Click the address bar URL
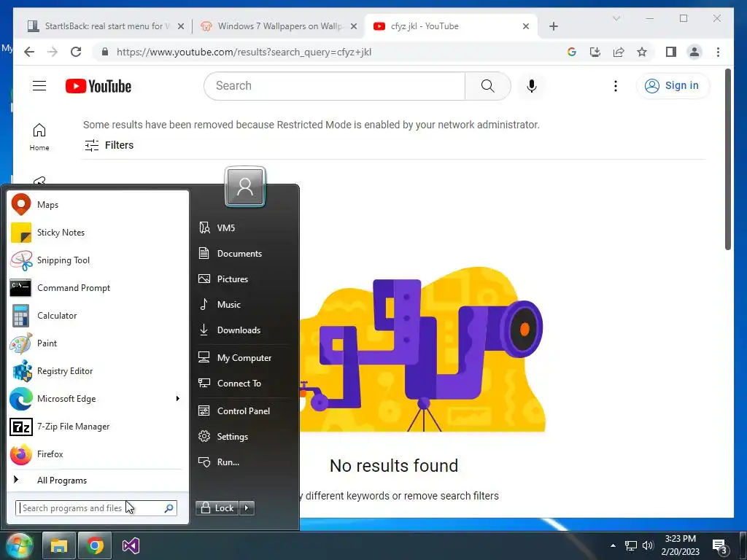This screenshot has width=747, height=560. (x=244, y=52)
